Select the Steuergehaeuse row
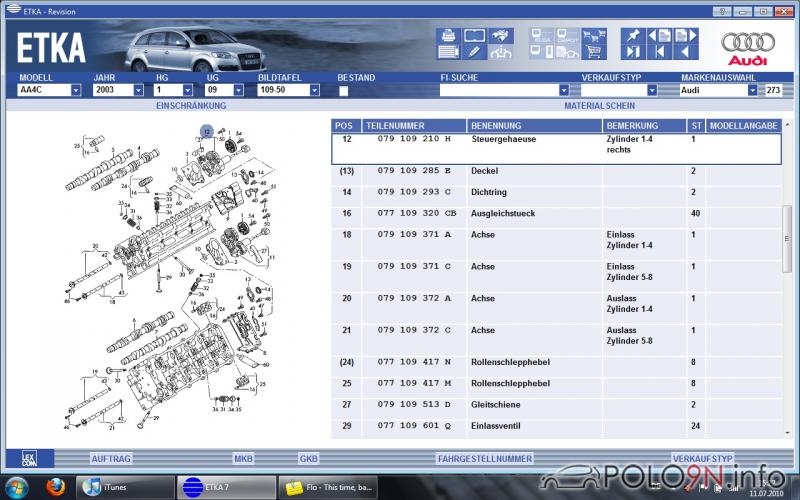Screen dimensions: 800x500 (x=556, y=149)
